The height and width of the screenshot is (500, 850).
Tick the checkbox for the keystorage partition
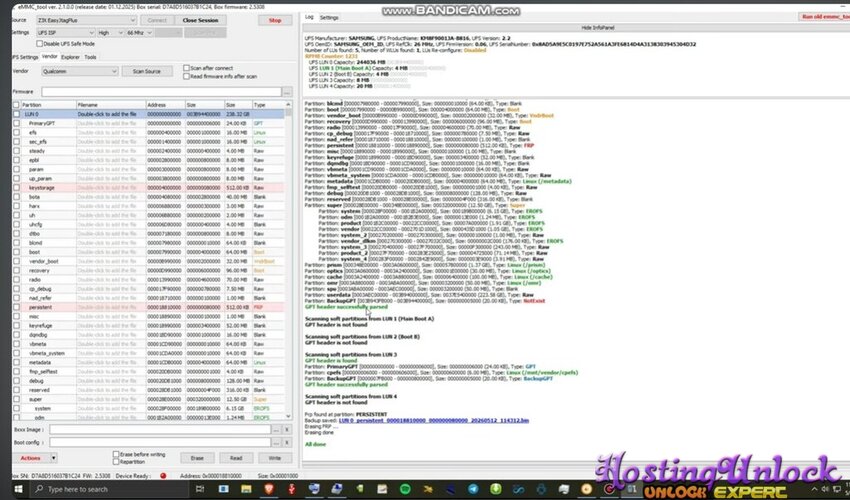click(x=16, y=188)
